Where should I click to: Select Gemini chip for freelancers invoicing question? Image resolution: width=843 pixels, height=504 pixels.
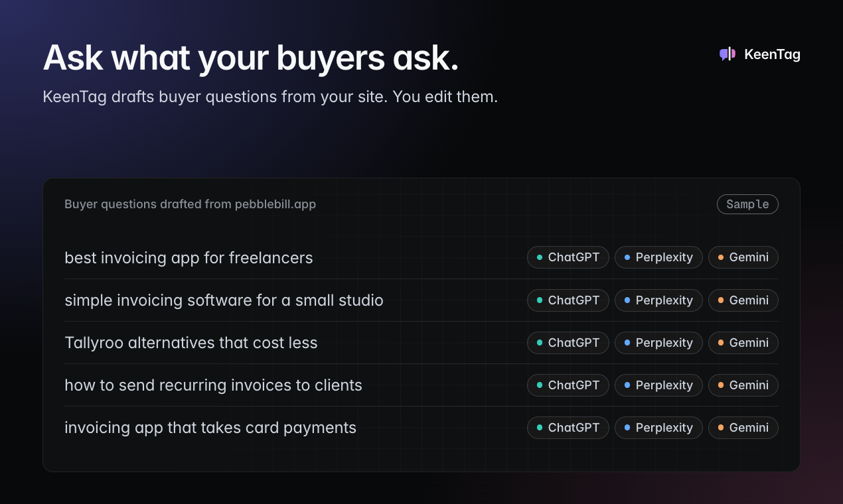tap(743, 257)
